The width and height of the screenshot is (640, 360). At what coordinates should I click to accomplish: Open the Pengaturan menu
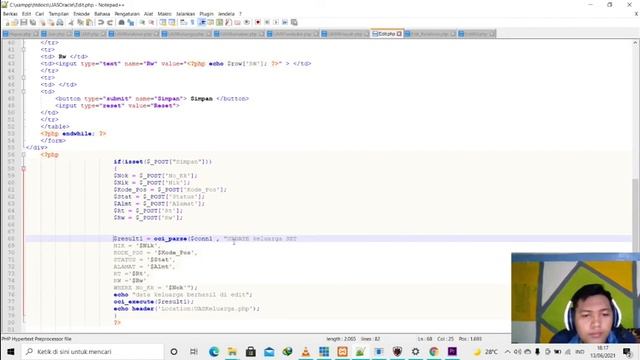tap(127, 14)
